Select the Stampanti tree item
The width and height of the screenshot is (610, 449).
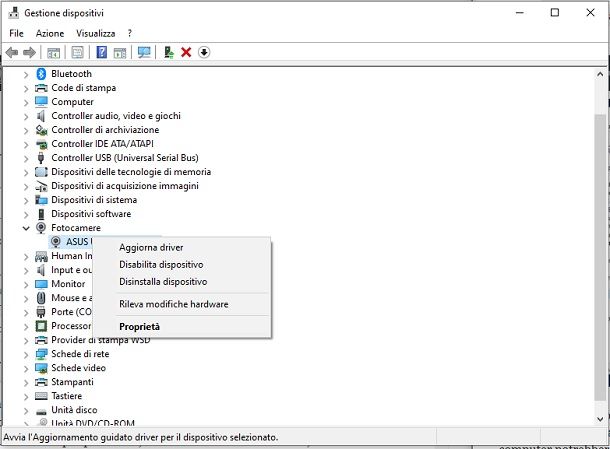point(72,382)
